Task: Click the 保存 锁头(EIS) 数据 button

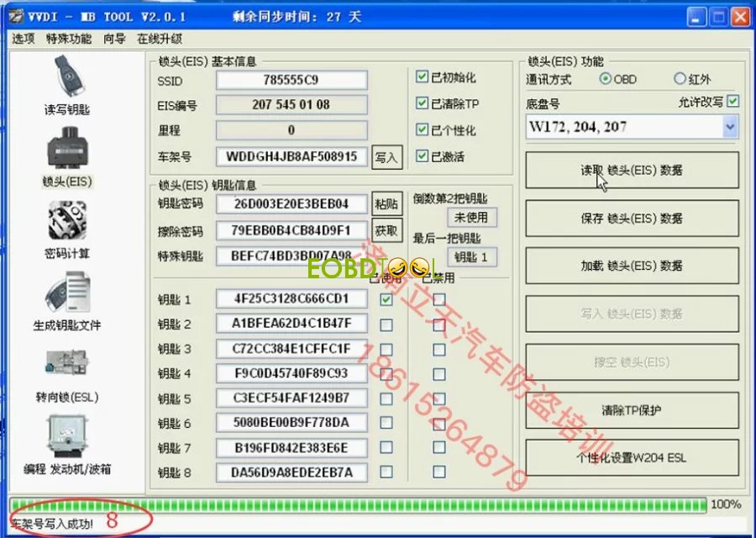Action: [632, 218]
